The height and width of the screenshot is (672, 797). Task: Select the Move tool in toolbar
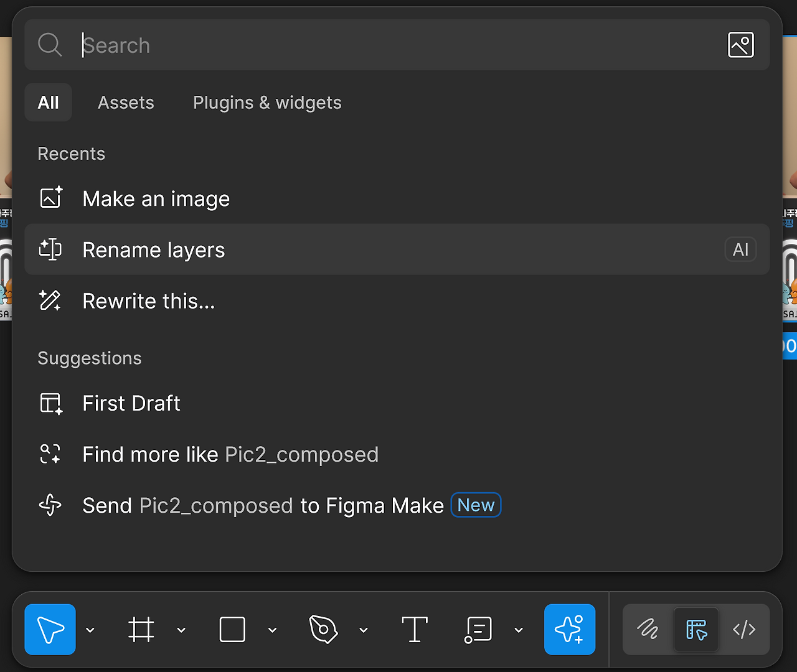click(x=50, y=630)
